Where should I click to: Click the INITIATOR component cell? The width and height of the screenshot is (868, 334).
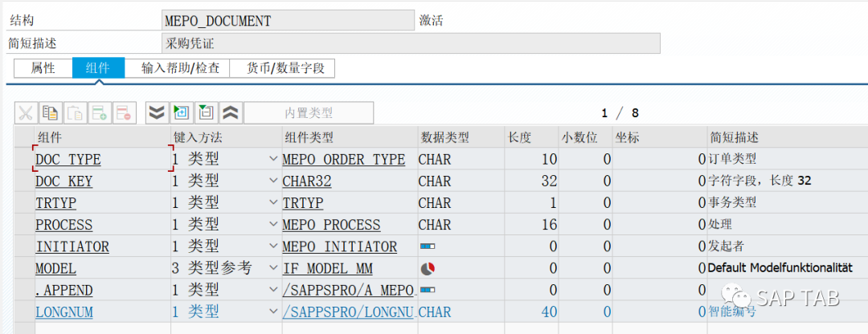coord(102,246)
